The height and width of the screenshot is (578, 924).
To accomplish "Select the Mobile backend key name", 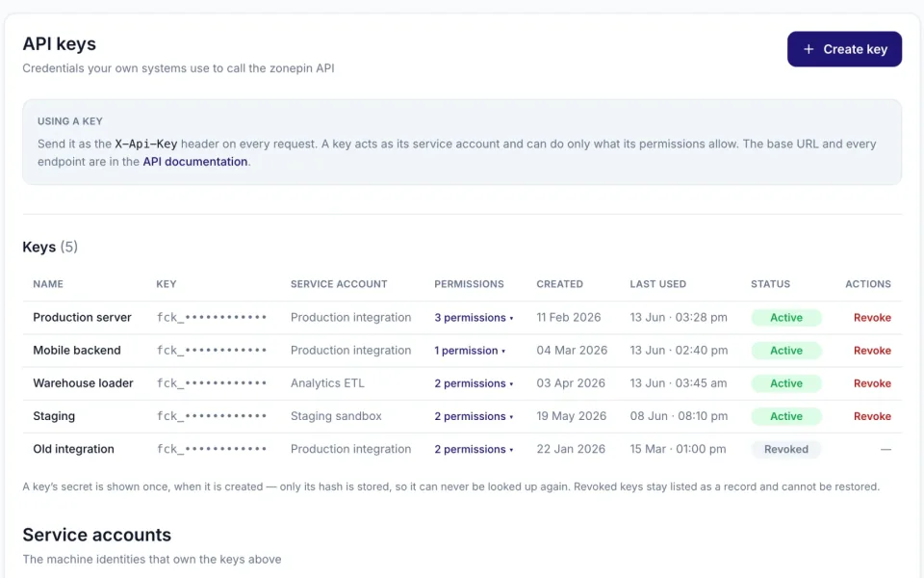I will (x=77, y=351).
